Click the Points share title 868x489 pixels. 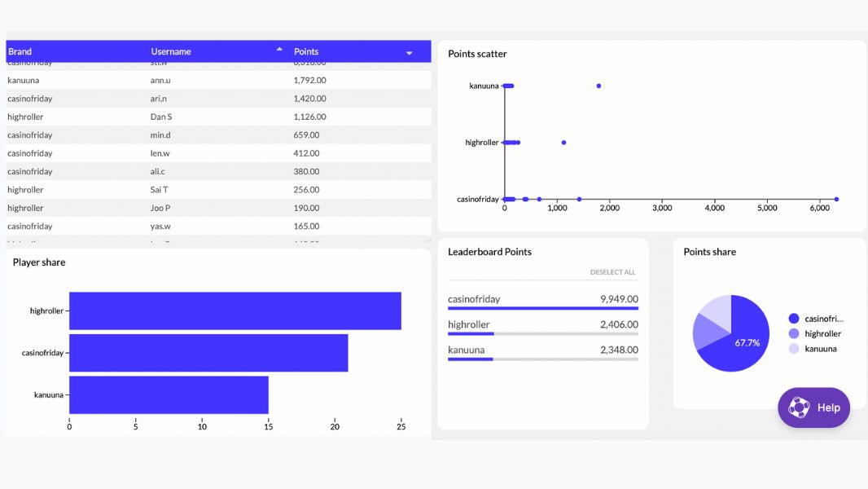[x=710, y=252]
